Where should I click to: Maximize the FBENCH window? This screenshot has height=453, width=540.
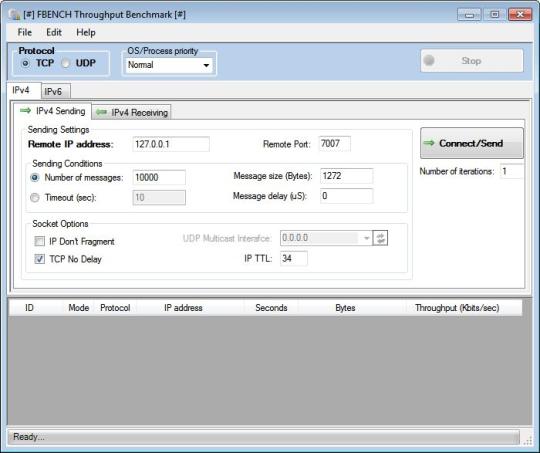point(495,15)
